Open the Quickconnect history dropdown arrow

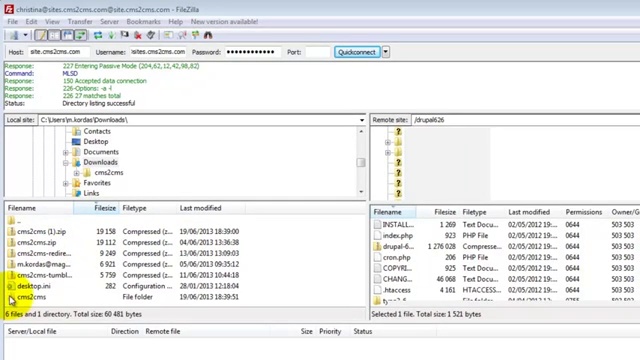(386, 52)
